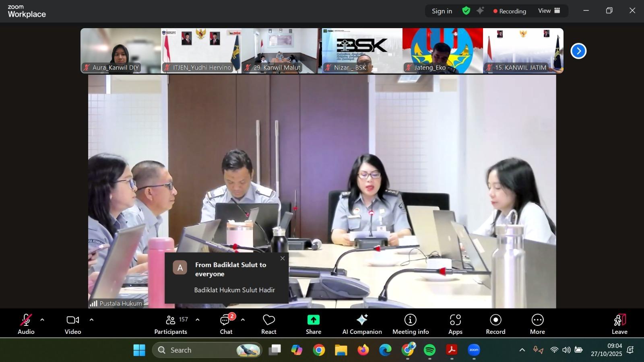The width and height of the screenshot is (644, 362).
Task: Open the React emoji reactions
Action: point(268,324)
